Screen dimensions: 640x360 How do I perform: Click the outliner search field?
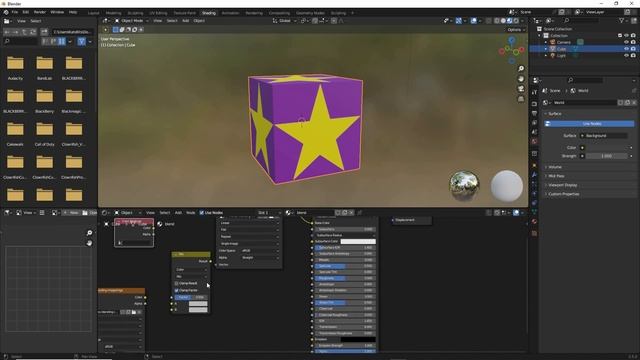(582, 20)
